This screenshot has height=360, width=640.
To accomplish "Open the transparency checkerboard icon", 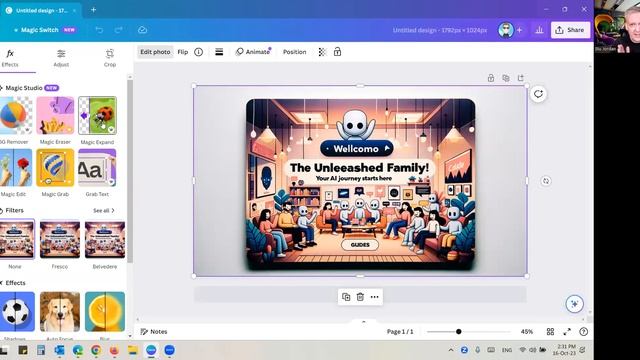I will [322, 52].
